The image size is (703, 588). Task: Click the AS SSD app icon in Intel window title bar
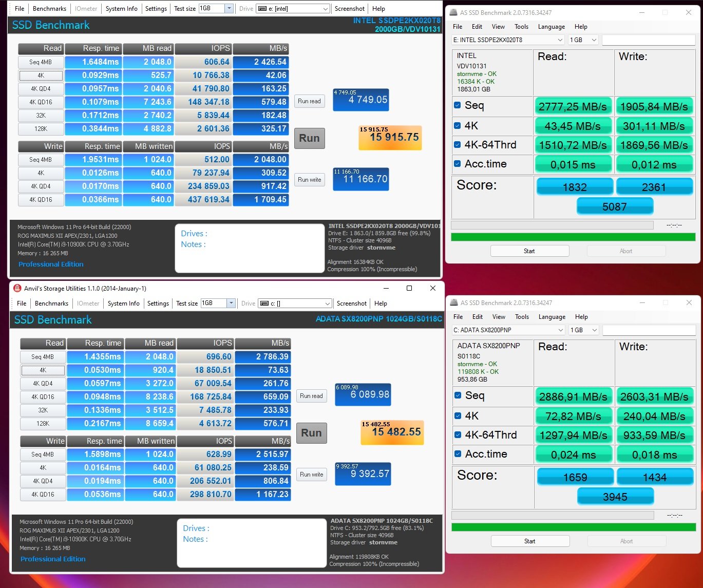pos(454,12)
